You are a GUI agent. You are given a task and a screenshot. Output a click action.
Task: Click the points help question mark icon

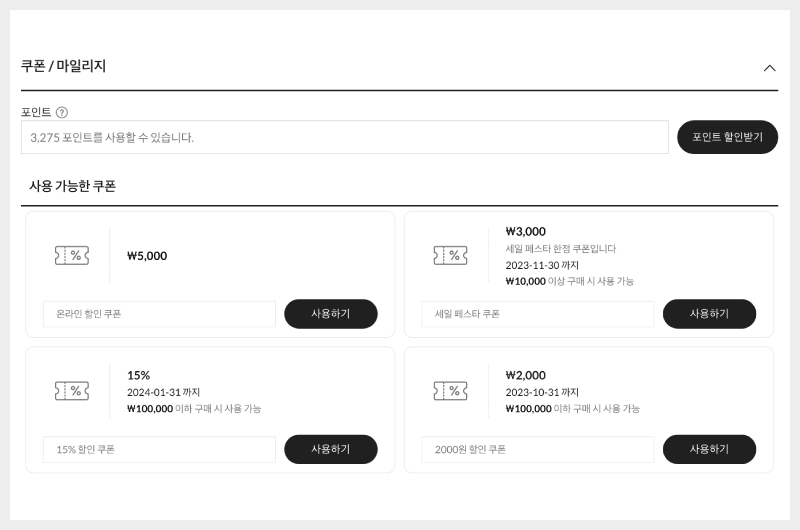click(62, 112)
